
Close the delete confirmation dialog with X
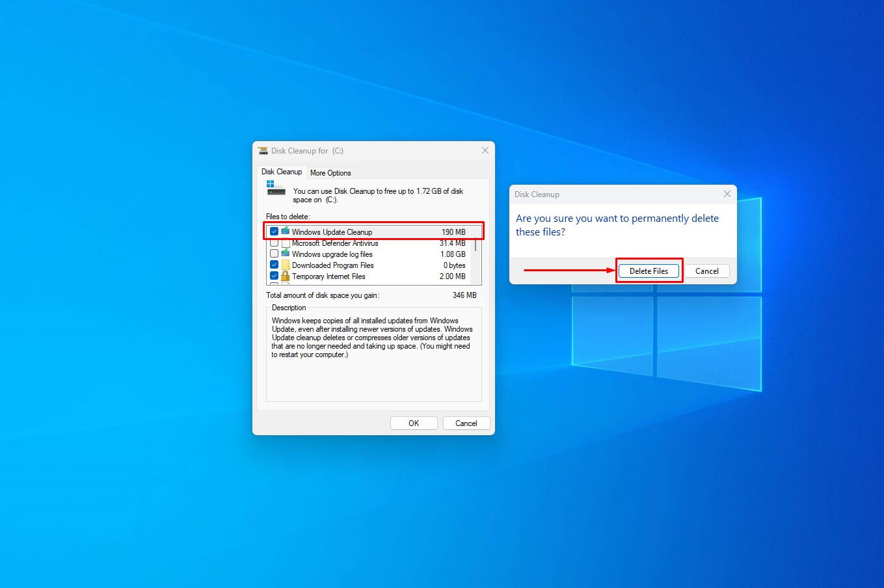727,194
